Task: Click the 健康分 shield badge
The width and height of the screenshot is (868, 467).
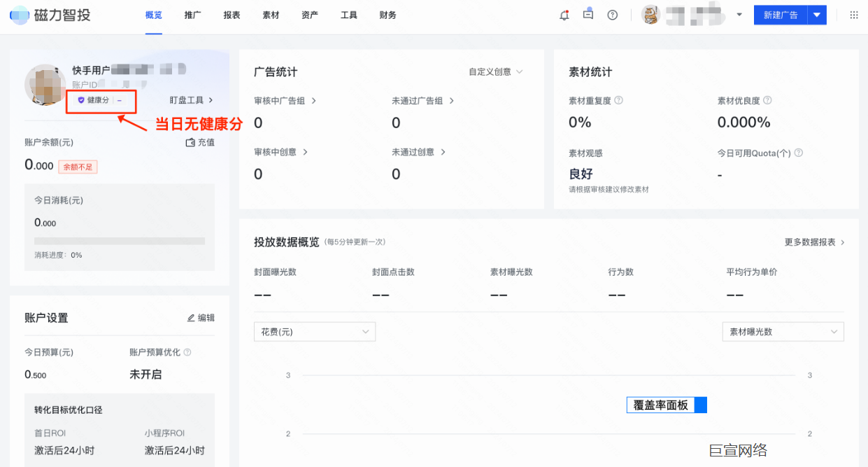Action: (x=99, y=101)
